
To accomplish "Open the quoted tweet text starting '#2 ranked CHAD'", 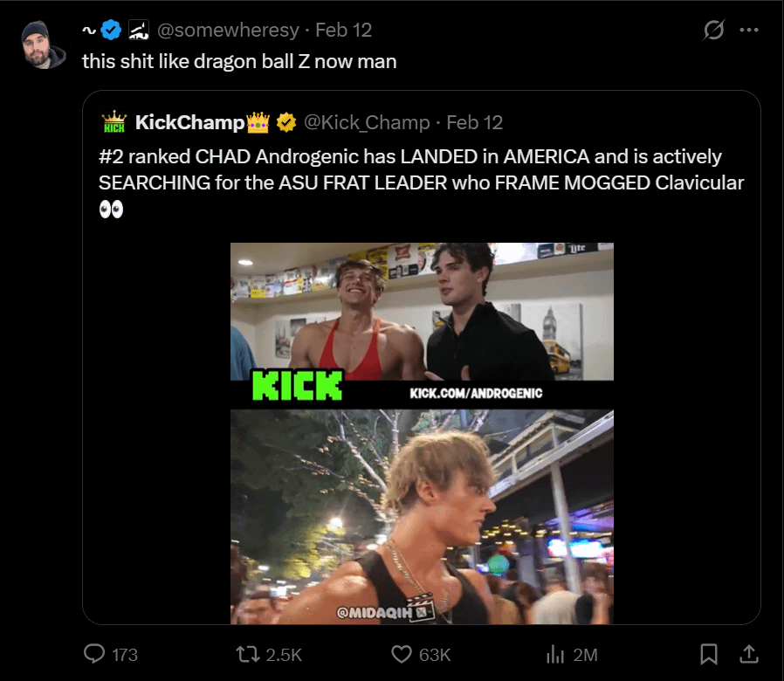I will (410, 170).
